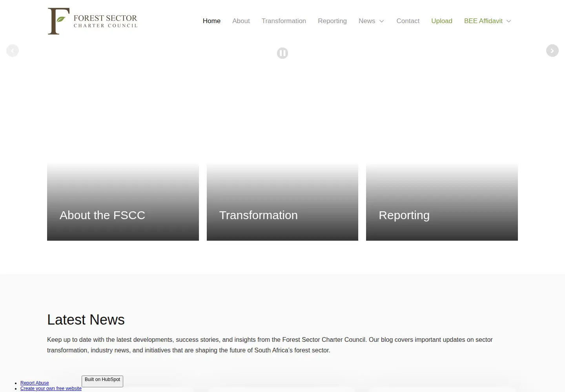
Task: Click the Report Abuse link
Action: [x=35, y=383]
